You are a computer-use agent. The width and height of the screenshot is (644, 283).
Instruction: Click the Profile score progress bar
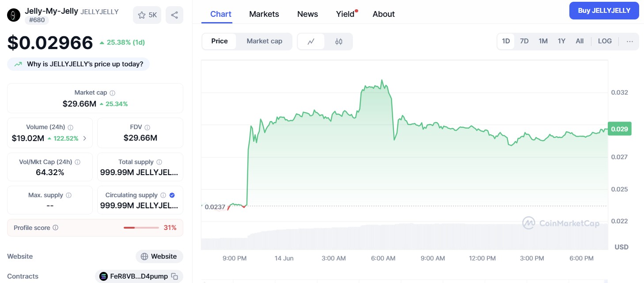coord(141,228)
